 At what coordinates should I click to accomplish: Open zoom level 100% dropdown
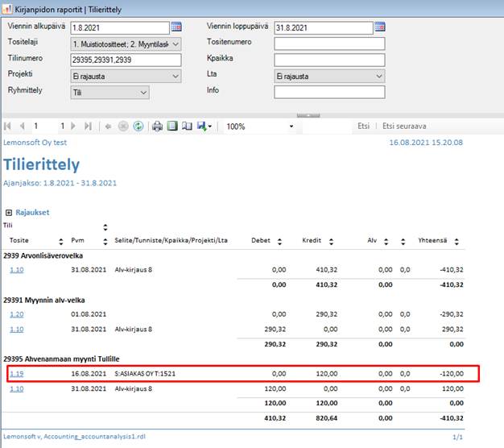tap(291, 127)
